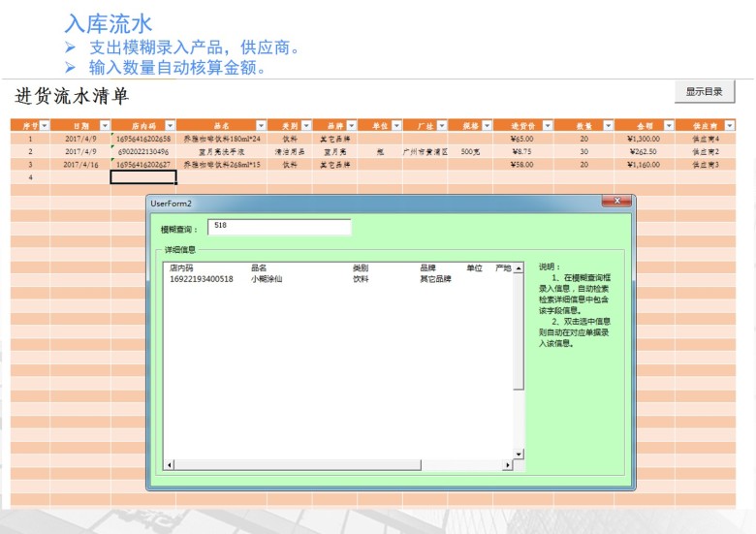Click the amount cell ¥262.50
Viewport: 756px width, 534px height.
645,152
